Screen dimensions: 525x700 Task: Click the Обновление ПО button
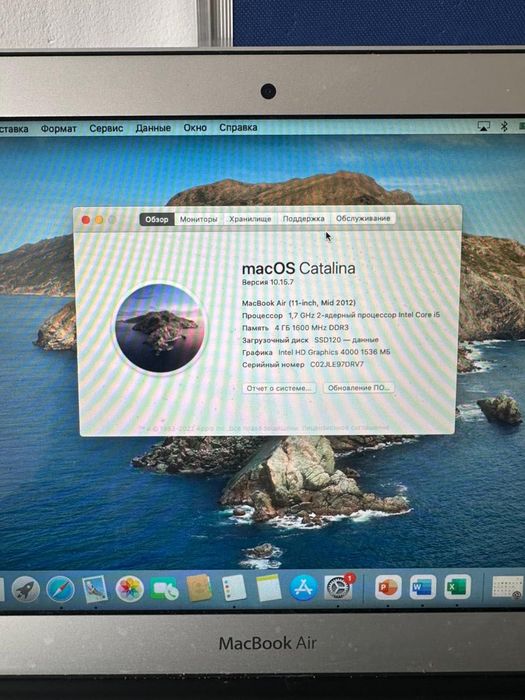[359, 388]
